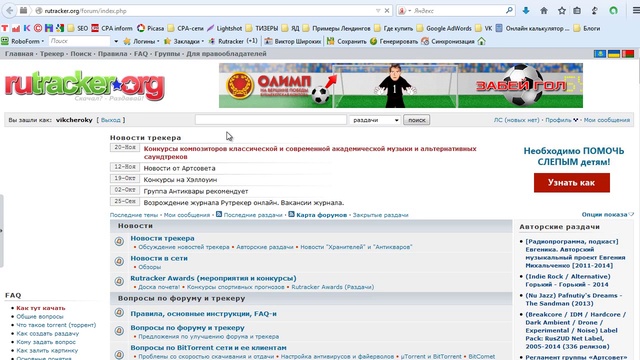Open Закладки dropdown in RoboForm toolbar
This screenshot has height=360, width=640.
(x=184, y=41)
